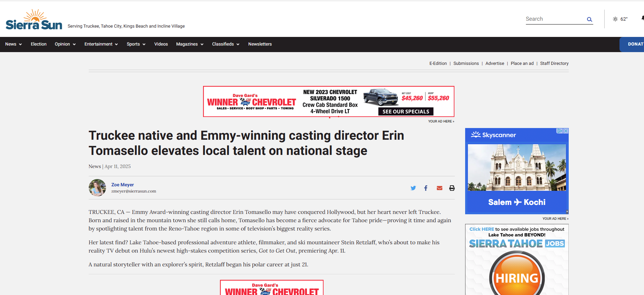Click YOUR AD HERE link below banner ad
Viewport: 644px width, 295px height.
pos(441,121)
